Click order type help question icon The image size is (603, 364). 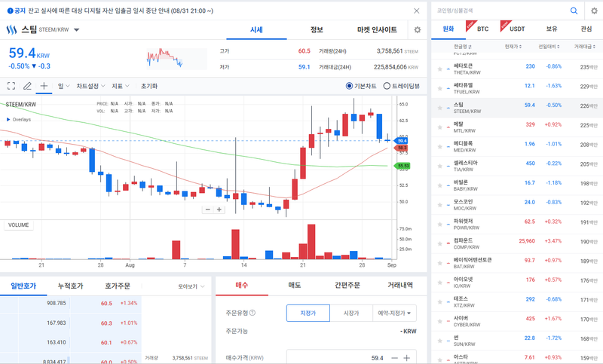pos(253,313)
